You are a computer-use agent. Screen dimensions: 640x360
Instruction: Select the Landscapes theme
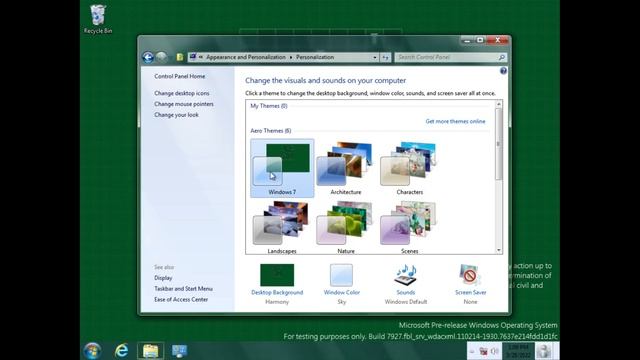coord(282,227)
